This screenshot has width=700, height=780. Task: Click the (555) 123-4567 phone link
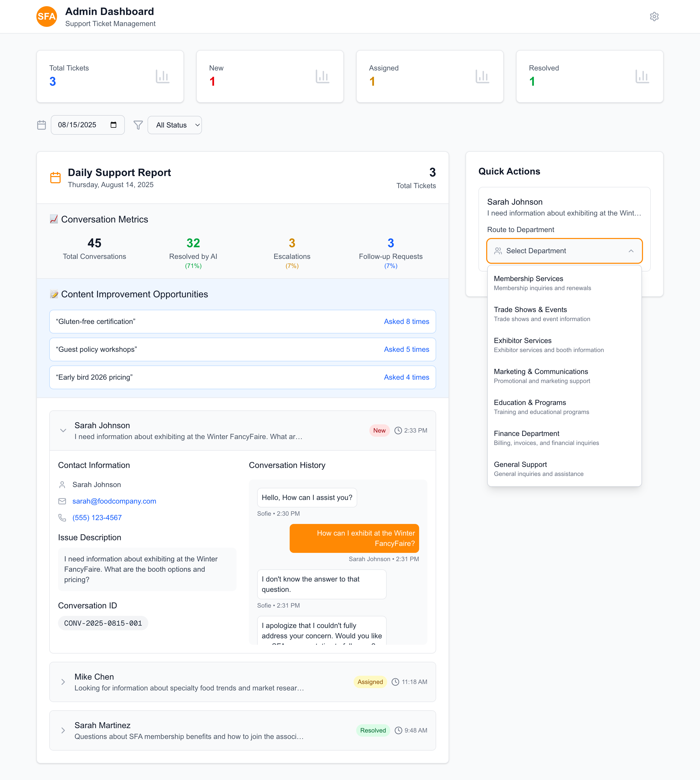pyautogui.click(x=97, y=518)
